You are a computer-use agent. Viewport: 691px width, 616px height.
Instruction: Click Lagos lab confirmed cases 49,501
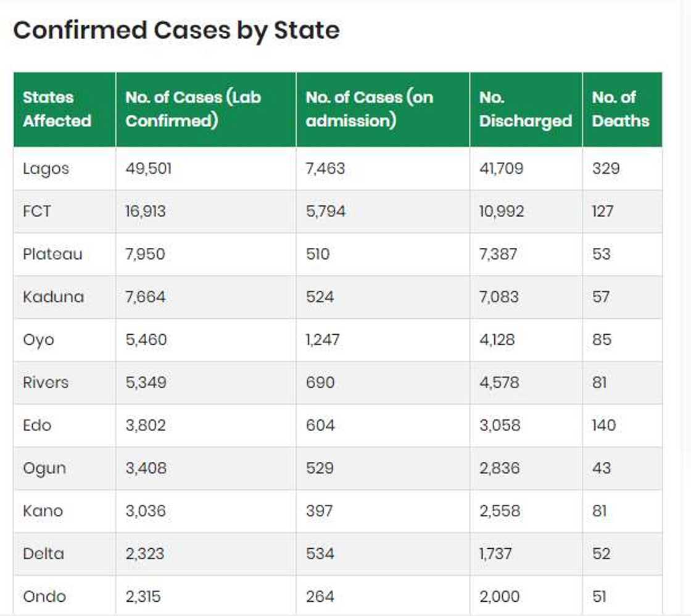point(148,168)
